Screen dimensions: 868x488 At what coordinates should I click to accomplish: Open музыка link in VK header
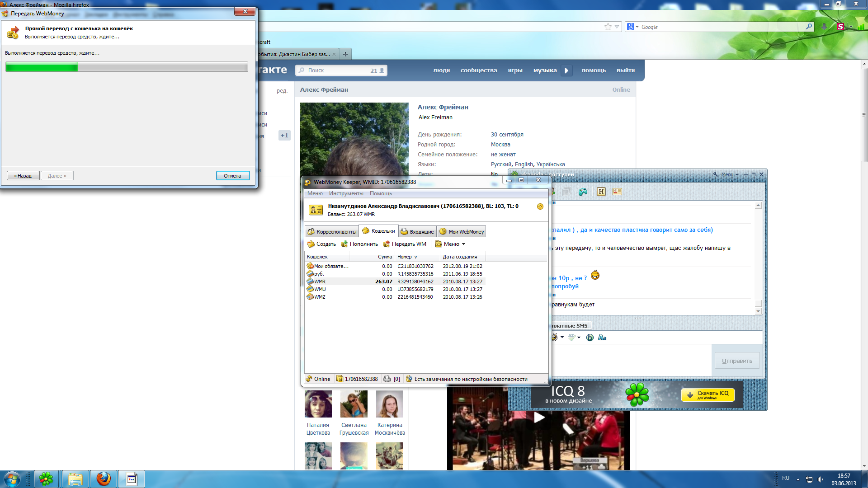[545, 70]
